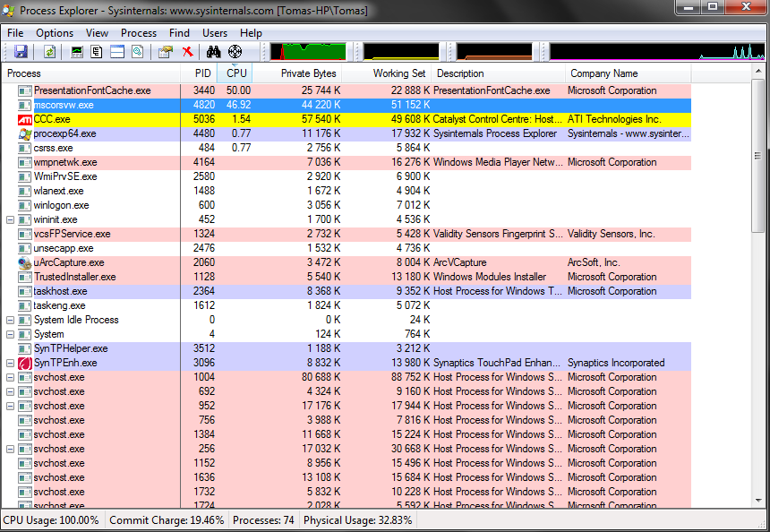Click the window icon beside vcsFPService.exe

pos(24,234)
